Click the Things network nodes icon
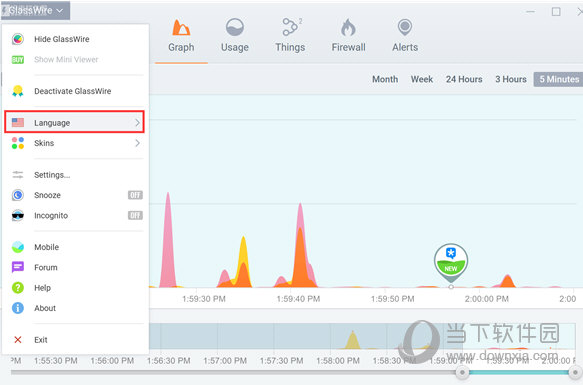Viewport: 583px width, 385px height. tap(291, 27)
